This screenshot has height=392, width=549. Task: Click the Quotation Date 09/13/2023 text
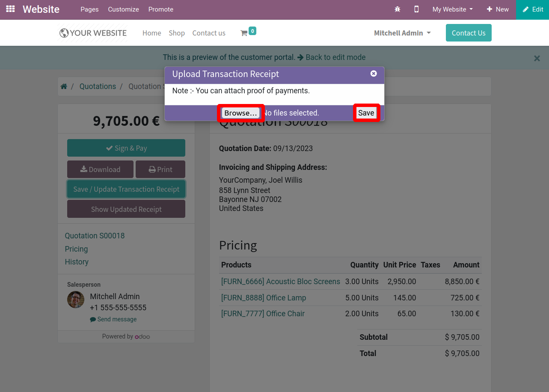click(x=266, y=148)
